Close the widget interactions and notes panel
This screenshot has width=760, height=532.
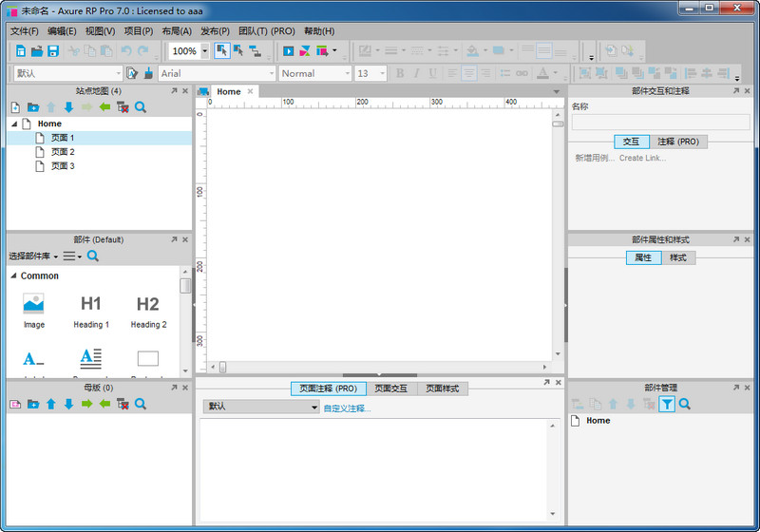click(747, 90)
